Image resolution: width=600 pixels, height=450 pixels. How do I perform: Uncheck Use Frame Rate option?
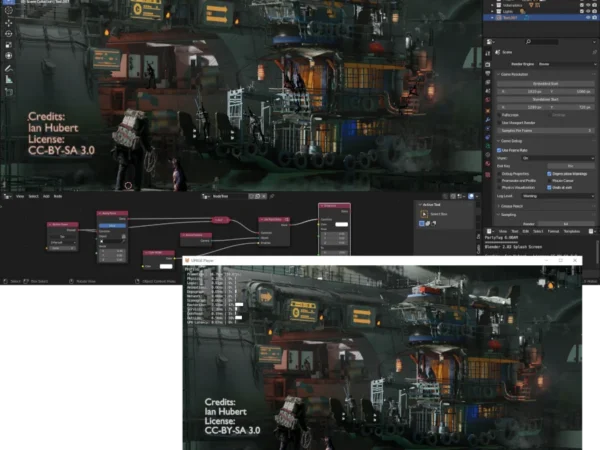click(500, 150)
